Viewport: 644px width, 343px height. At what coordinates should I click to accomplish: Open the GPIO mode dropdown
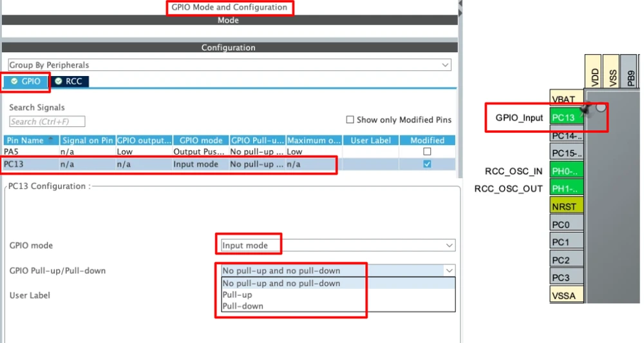click(338, 246)
